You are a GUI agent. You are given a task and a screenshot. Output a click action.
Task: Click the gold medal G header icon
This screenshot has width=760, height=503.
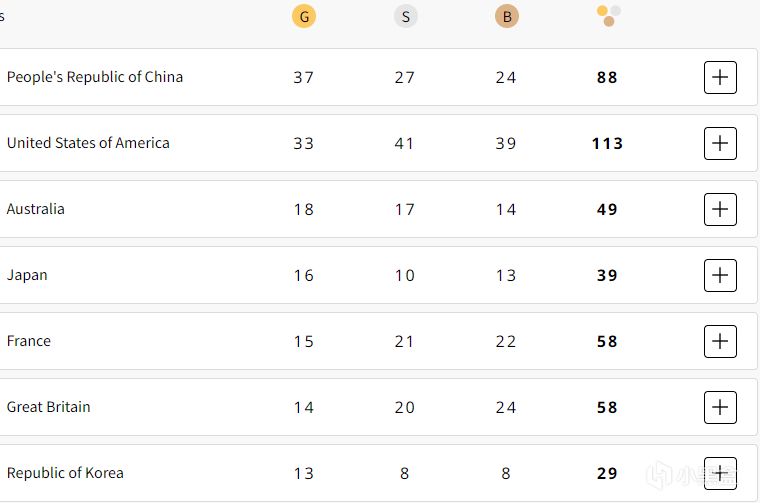tap(304, 16)
